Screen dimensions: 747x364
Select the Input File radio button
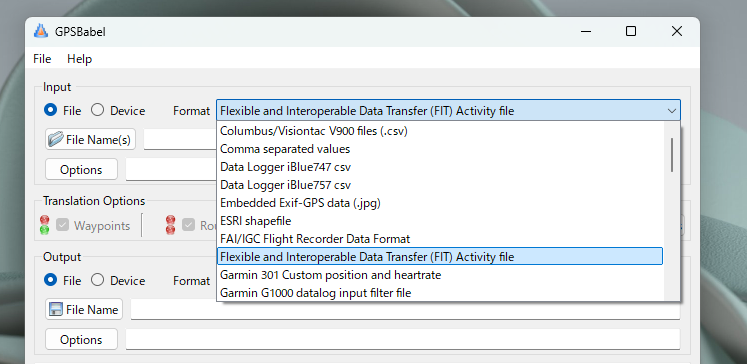click(x=50, y=110)
